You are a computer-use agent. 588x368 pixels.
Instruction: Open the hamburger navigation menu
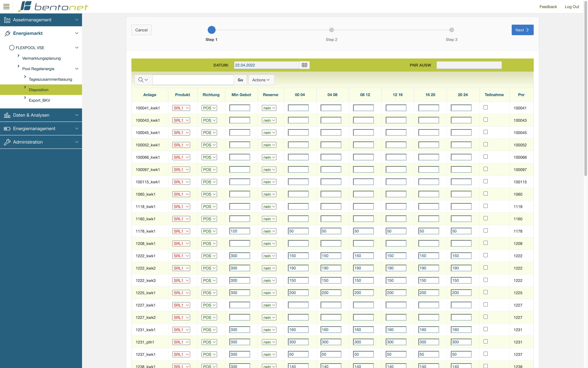coord(6,7)
